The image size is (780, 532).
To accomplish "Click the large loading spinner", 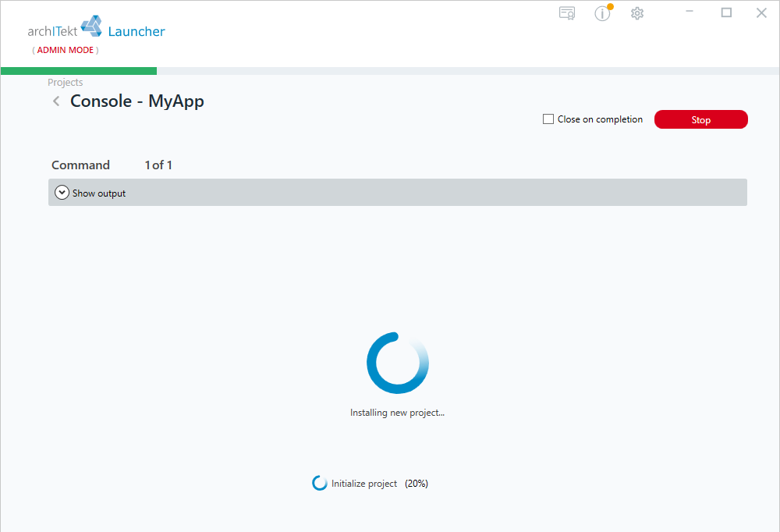I will coord(398,363).
